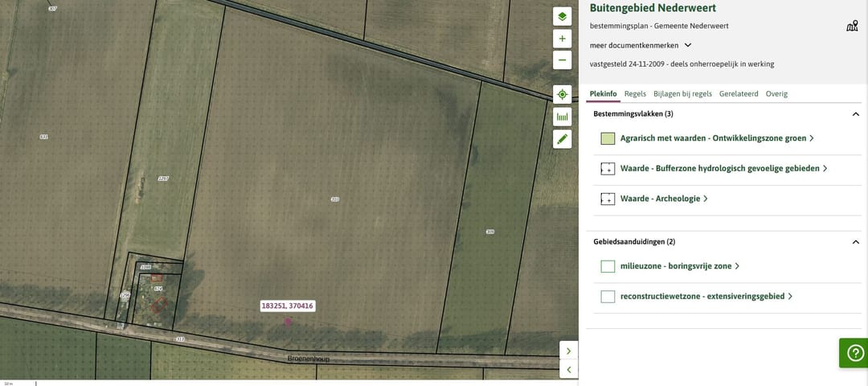The image size is (868, 386).
Task: Collapse the Gebiedsaanduidingen section
Action: [x=855, y=242]
